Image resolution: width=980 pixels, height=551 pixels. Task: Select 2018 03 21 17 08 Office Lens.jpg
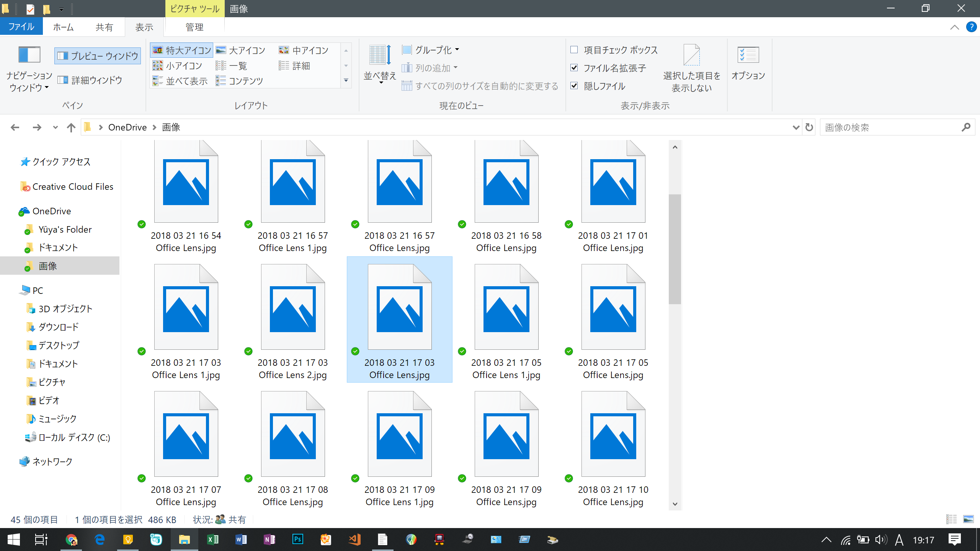point(292,448)
